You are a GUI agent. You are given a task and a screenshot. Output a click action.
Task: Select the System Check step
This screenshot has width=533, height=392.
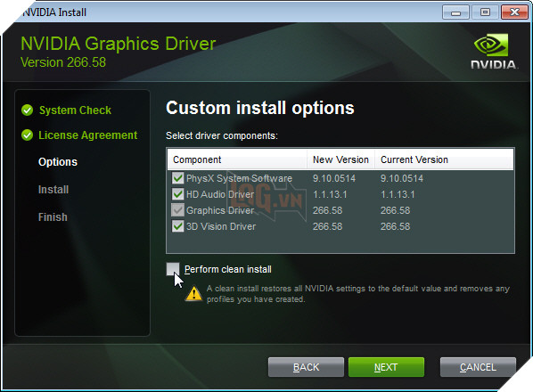75,110
